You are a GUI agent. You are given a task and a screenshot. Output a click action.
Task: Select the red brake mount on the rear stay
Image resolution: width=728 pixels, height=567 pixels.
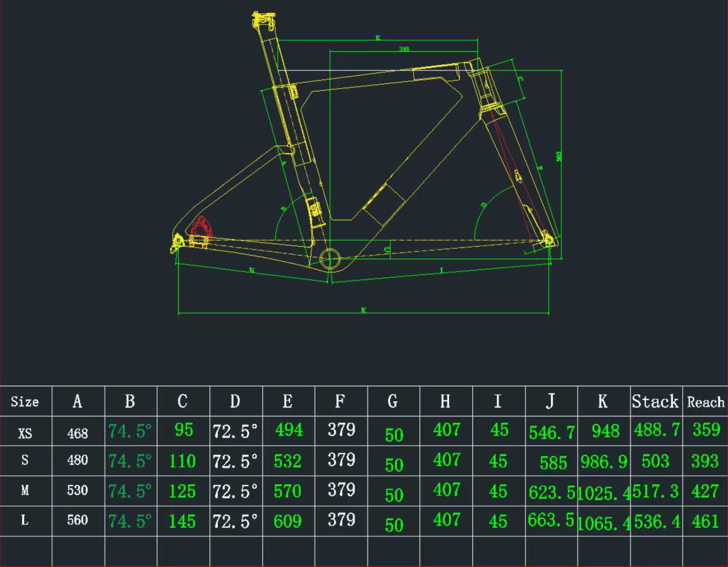201,229
